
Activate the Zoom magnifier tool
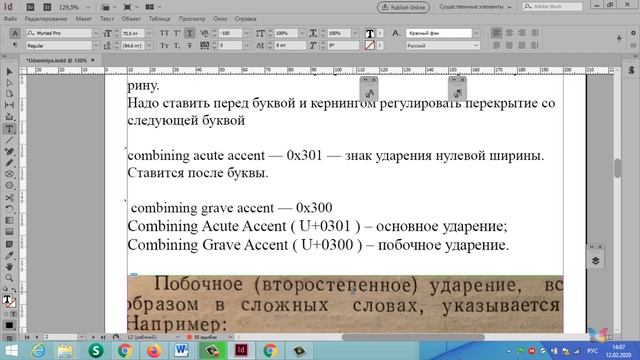tap(9, 278)
